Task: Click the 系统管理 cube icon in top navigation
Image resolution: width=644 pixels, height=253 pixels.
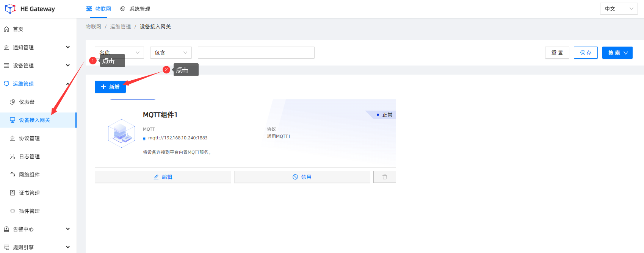Action: coord(123,9)
